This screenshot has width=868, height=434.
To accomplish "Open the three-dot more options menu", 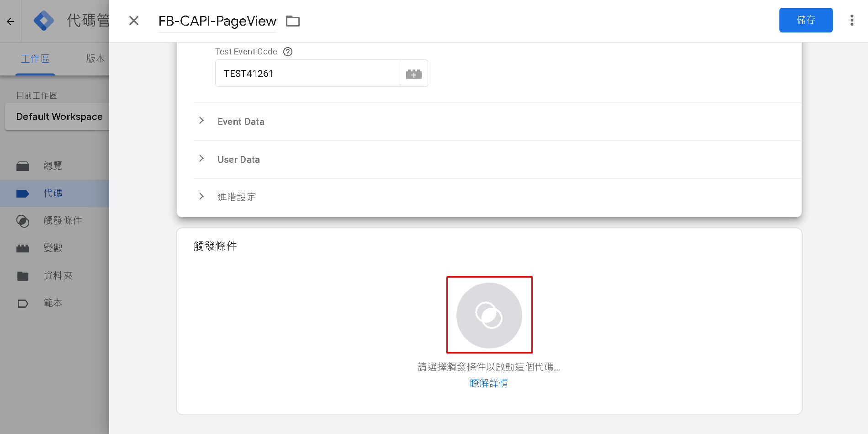I will [852, 20].
